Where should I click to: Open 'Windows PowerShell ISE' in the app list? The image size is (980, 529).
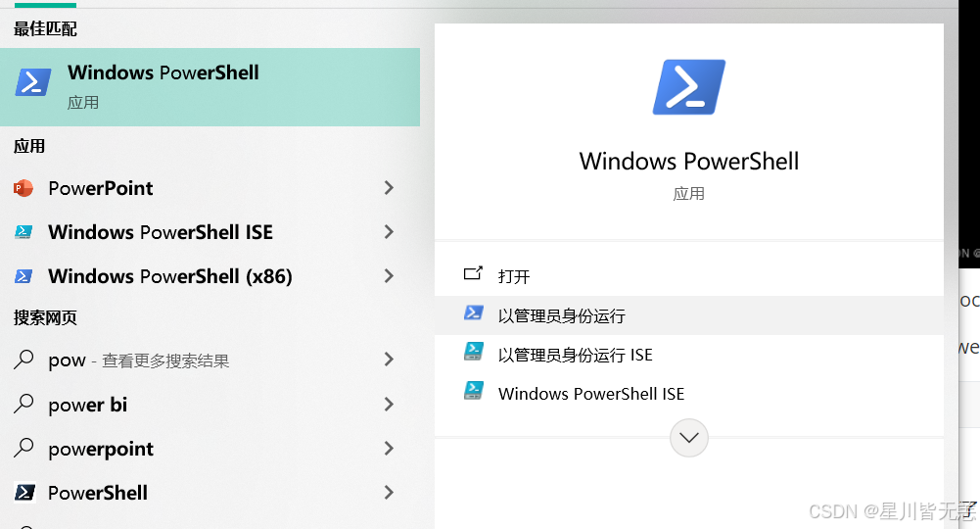coord(210,232)
